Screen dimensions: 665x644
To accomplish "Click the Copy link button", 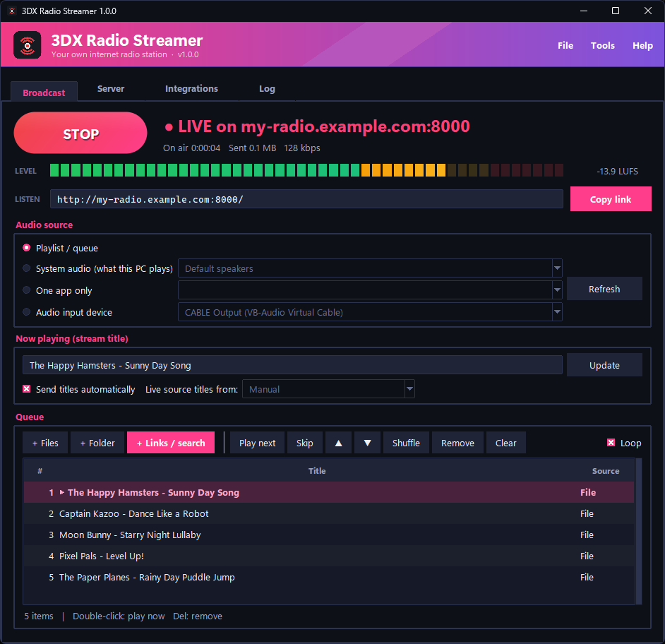I will (x=611, y=199).
